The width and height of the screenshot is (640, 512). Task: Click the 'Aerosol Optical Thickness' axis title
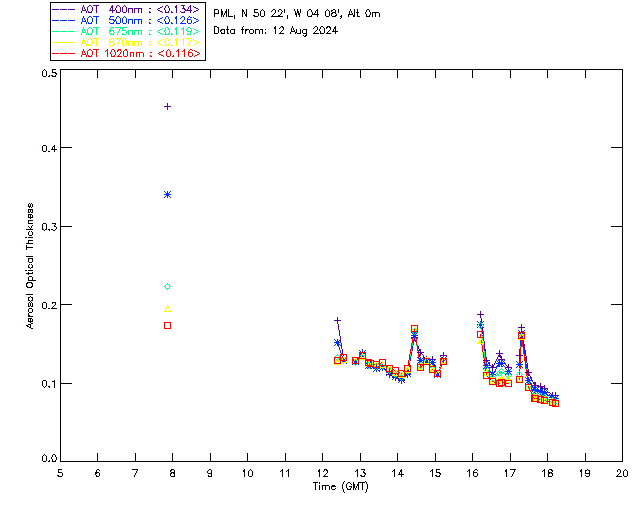pos(30,266)
